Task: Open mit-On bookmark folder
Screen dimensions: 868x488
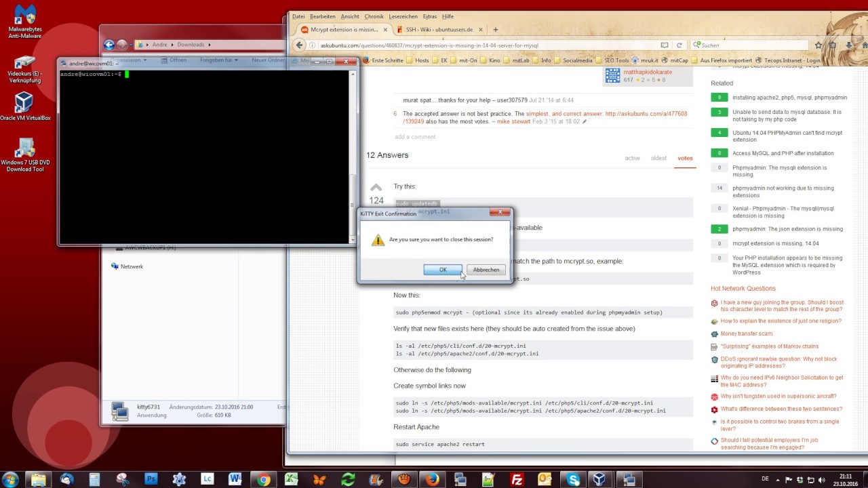Action: (463, 60)
